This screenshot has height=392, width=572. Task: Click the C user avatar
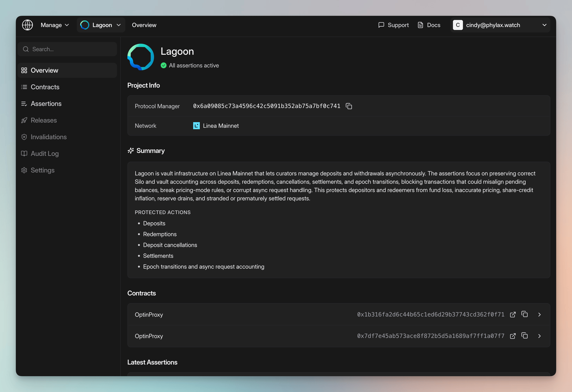[x=458, y=25]
